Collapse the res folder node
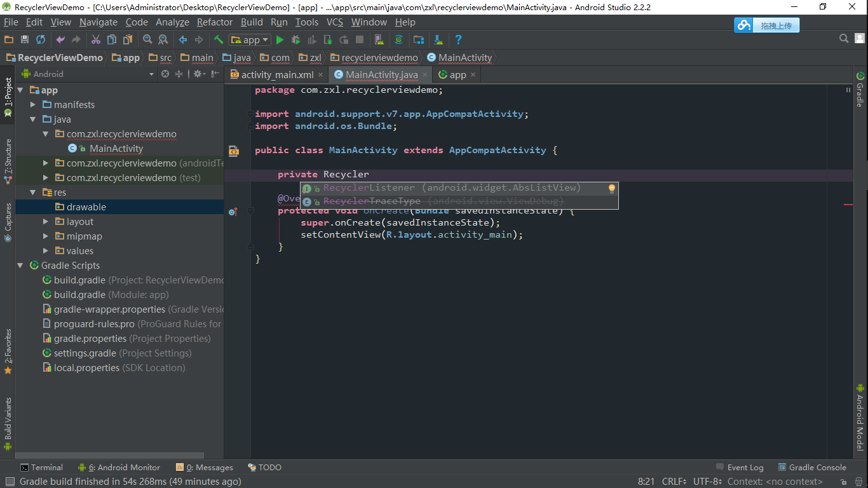 33,193
